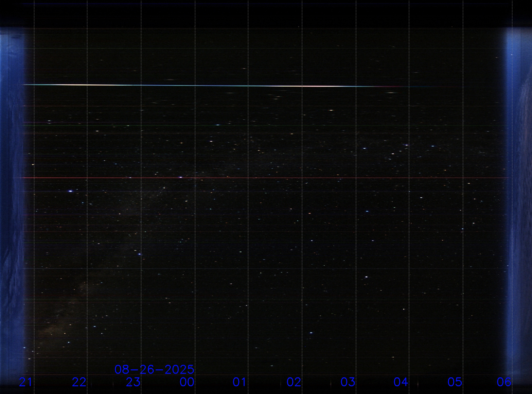Viewport: 532px width, 394px height.
Task: Click the 02 hour label
Action: point(294,382)
